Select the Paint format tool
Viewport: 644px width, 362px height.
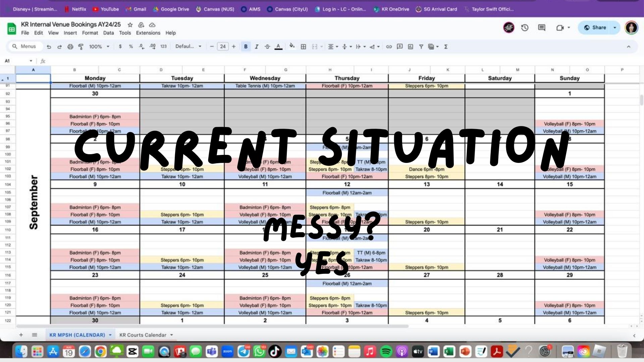point(81,47)
